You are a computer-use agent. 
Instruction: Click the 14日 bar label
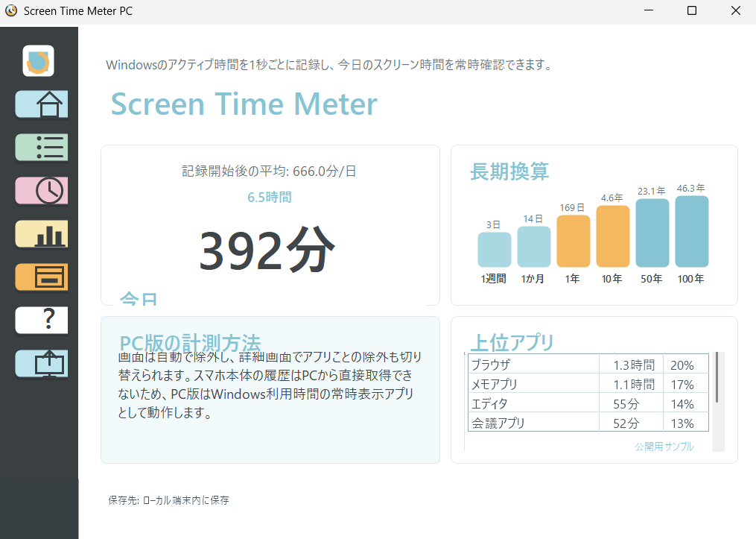coord(533,218)
